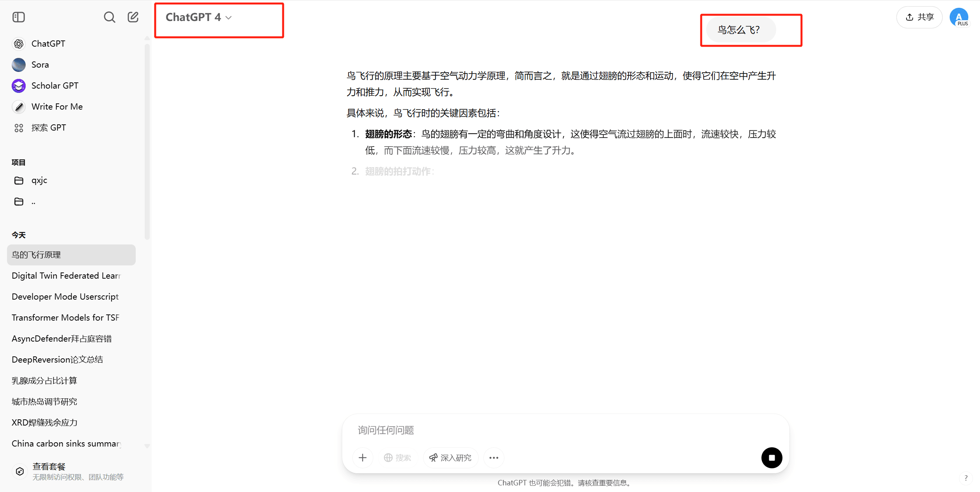This screenshot has width=980, height=492.
Task: Click the sidebar scroll down arrow
Action: pos(147,446)
